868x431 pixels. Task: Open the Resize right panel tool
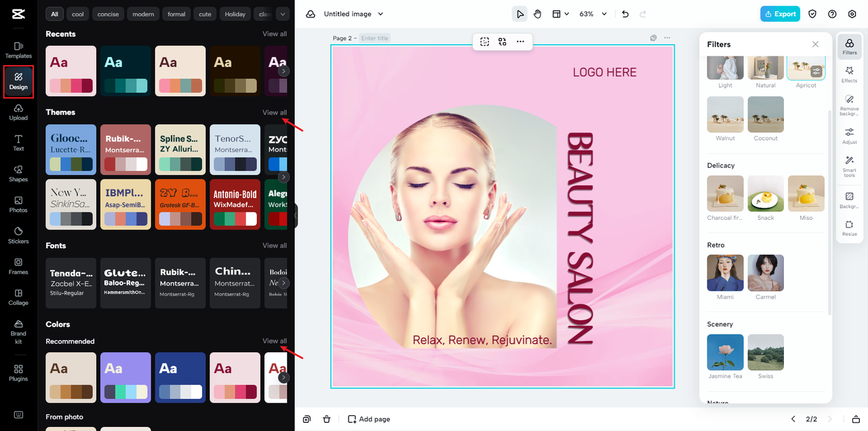tap(849, 228)
